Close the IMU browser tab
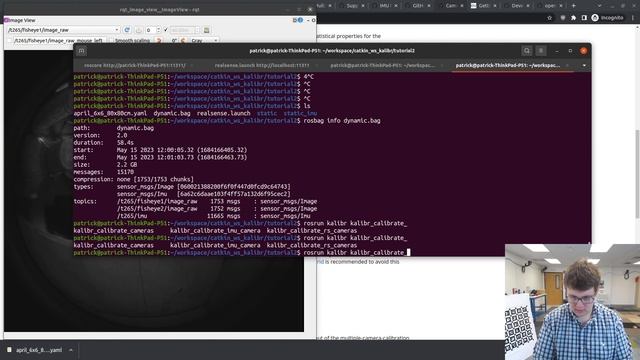The height and width of the screenshot is (360, 640). click(x=396, y=6)
